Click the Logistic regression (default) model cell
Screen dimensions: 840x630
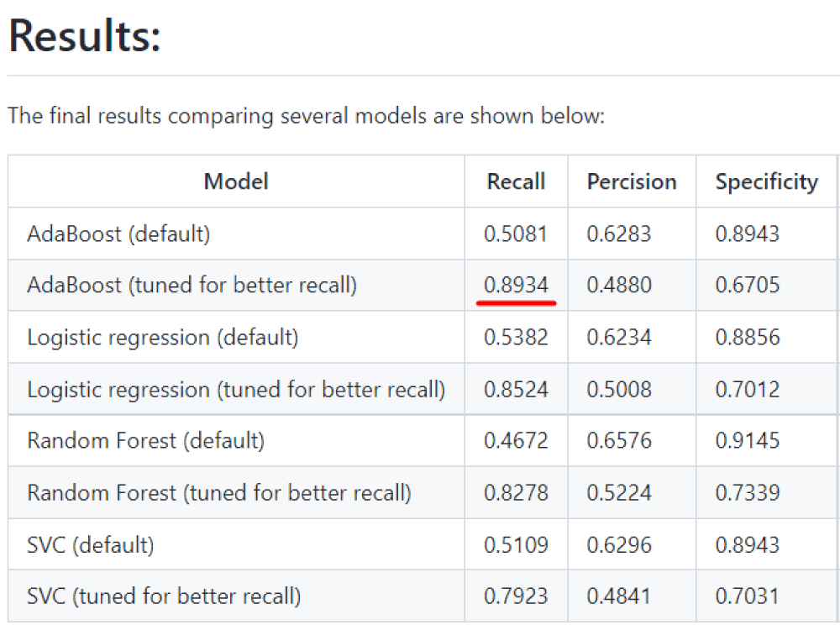162,338
